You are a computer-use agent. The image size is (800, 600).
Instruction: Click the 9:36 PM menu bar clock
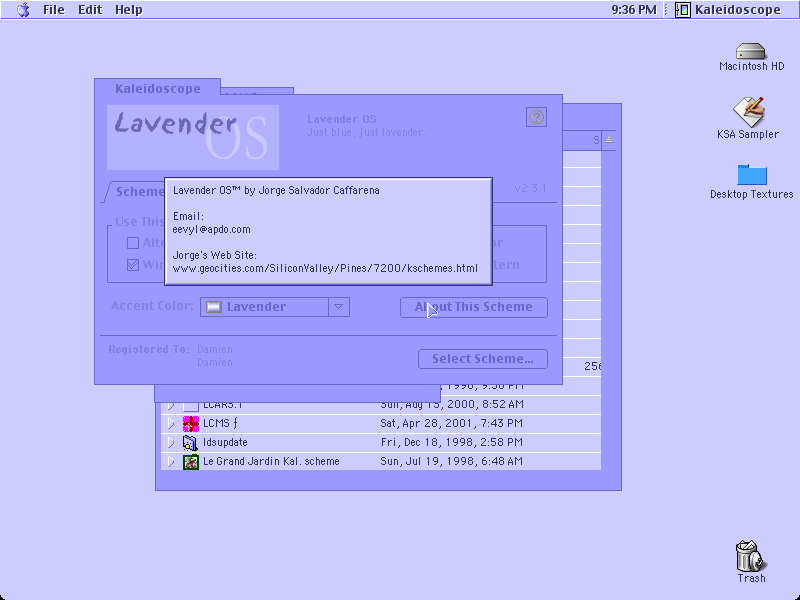[x=634, y=10]
